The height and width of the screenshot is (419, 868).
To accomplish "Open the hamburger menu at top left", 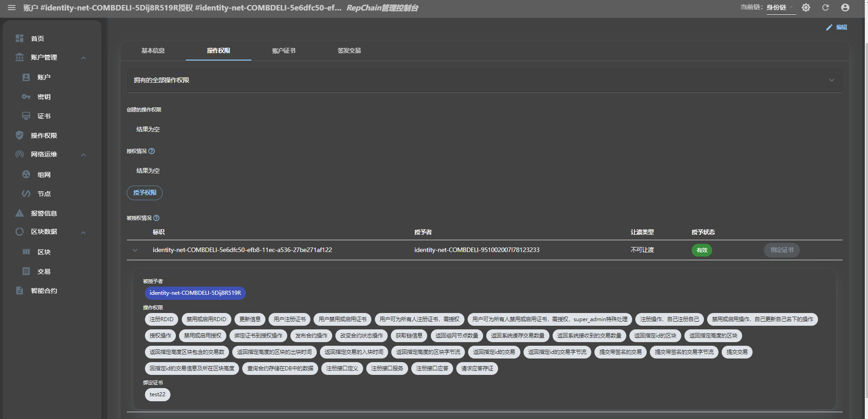I will coord(12,8).
